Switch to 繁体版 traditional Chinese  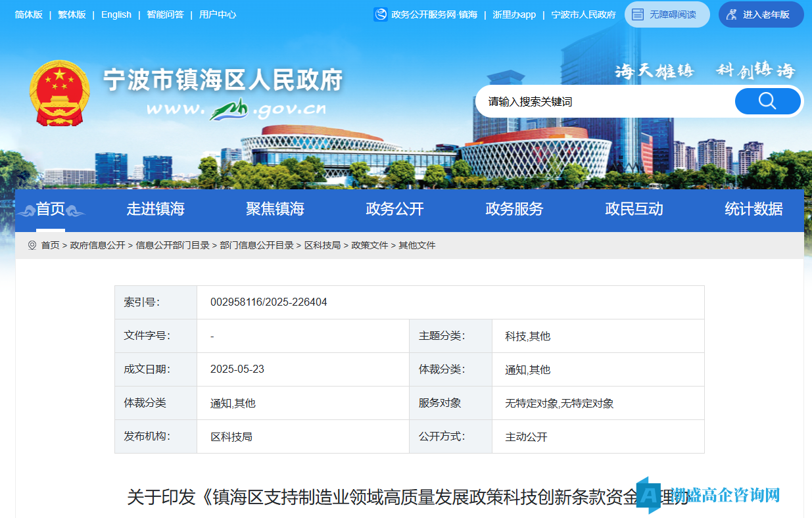72,14
